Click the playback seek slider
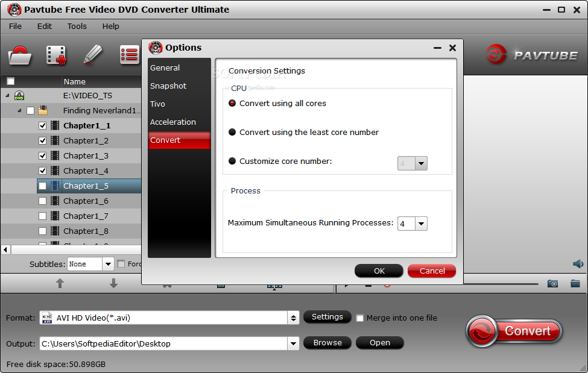Image resolution: width=588 pixels, height=373 pixels. pos(501,284)
